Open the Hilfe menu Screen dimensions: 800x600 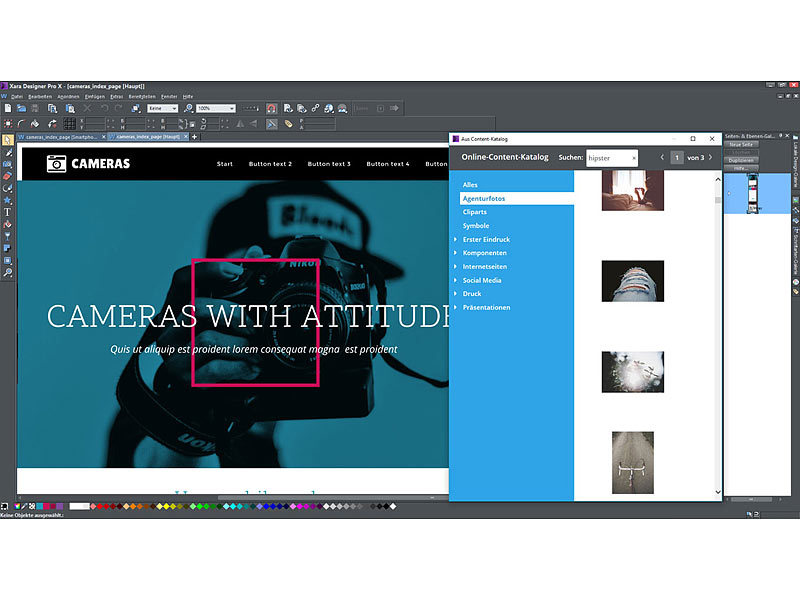tap(188, 96)
